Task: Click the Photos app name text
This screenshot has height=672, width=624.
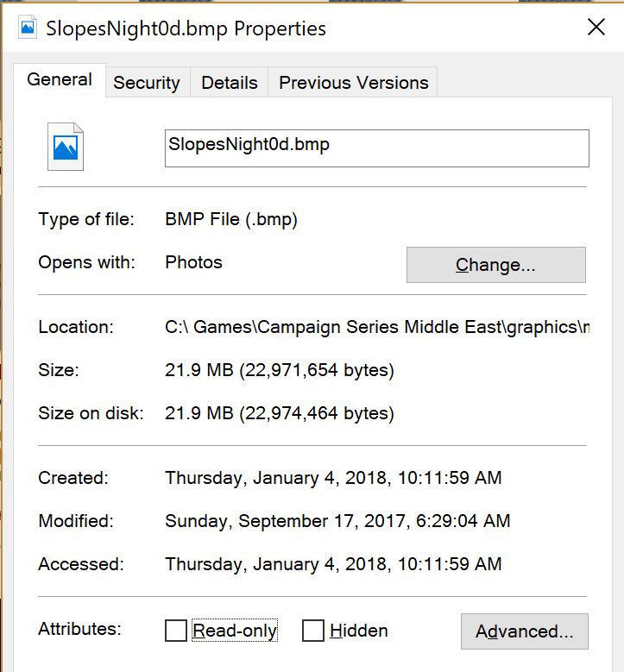Action: (x=193, y=262)
